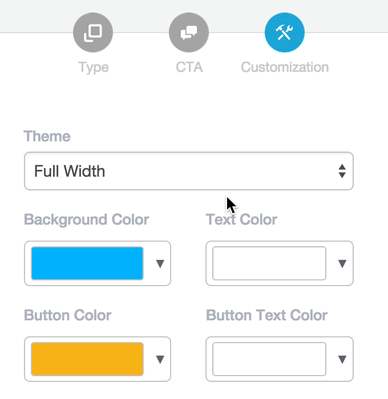Image resolution: width=388 pixels, height=399 pixels.
Task: Expand the Text Color picker arrow
Action: [342, 264]
